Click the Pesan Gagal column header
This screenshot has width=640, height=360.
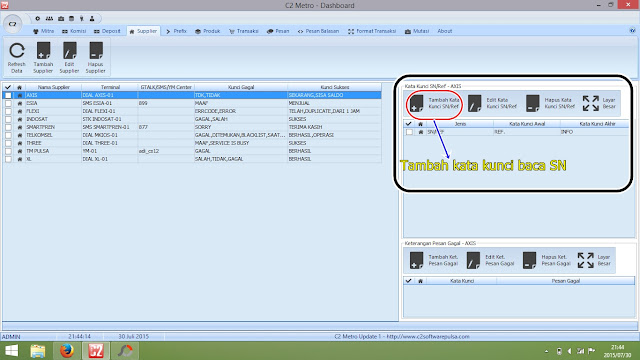pos(565,281)
